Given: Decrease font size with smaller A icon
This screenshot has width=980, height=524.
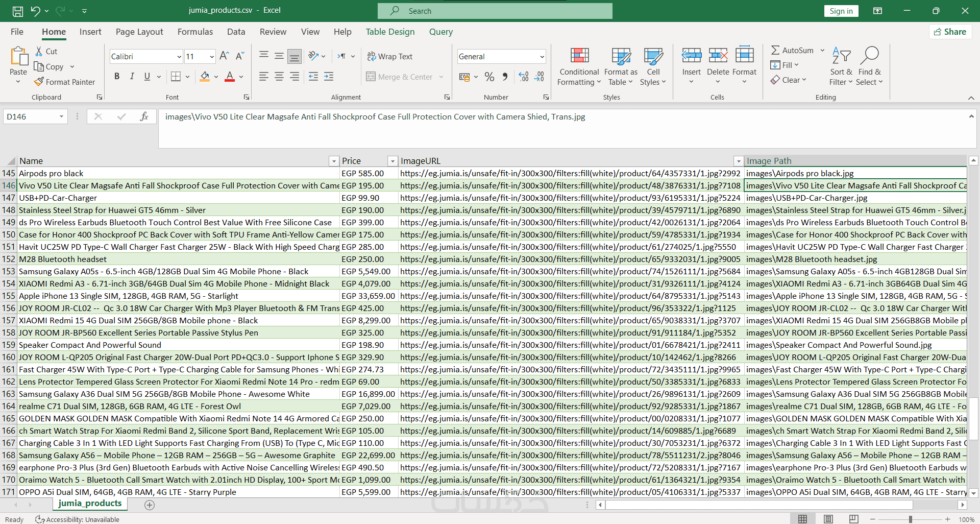Looking at the screenshot, I should pos(240,56).
